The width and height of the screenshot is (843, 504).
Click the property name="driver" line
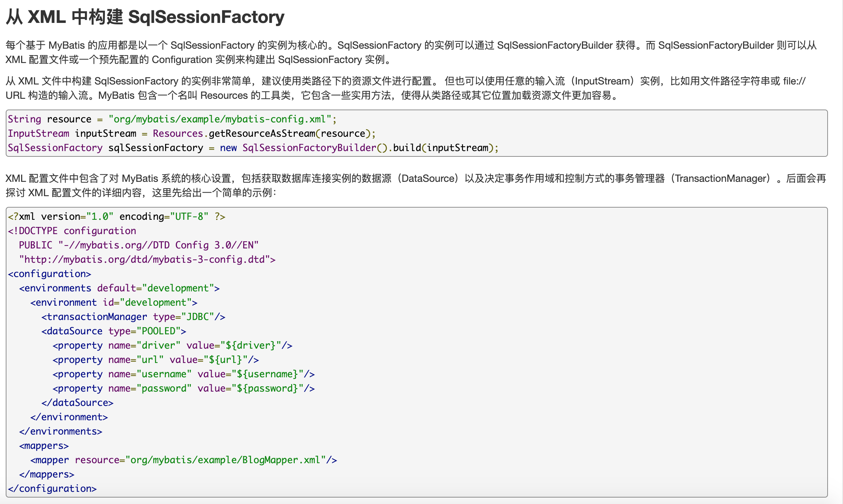point(172,345)
